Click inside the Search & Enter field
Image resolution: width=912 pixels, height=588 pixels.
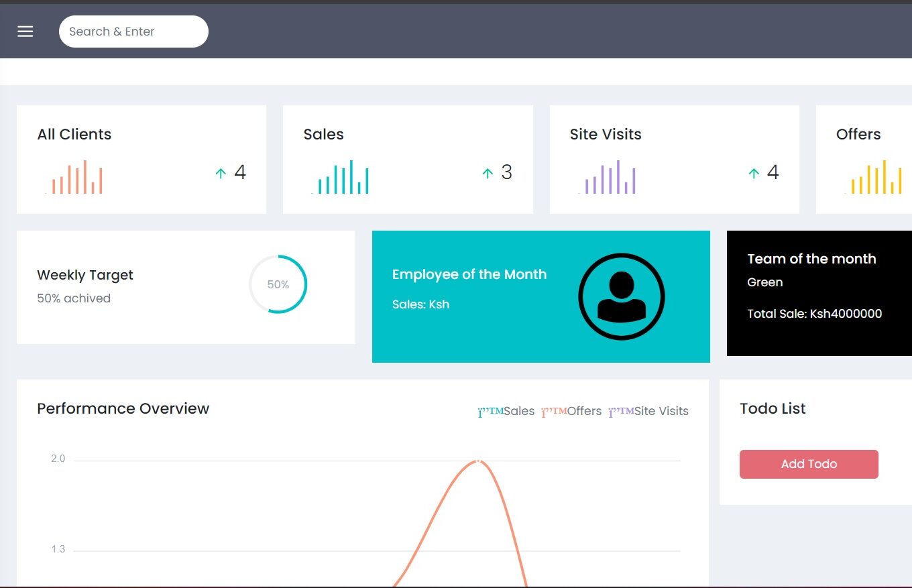coord(133,31)
